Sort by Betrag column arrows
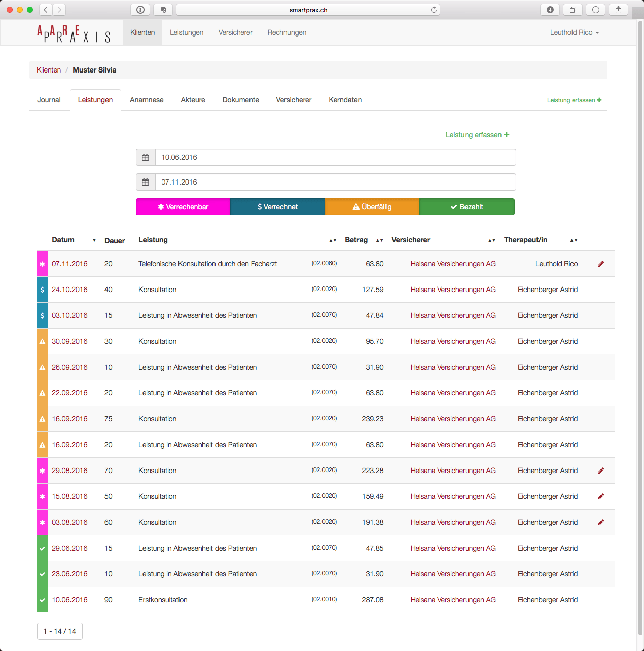 click(379, 240)
